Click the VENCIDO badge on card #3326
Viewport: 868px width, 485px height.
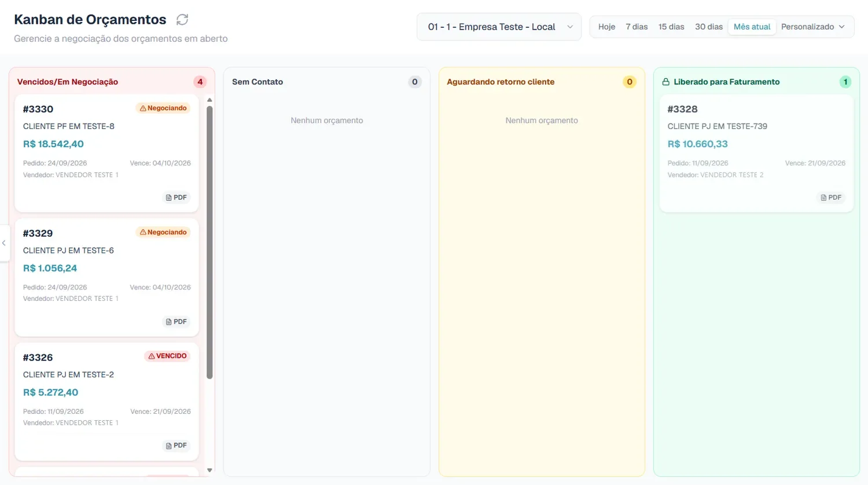coord(167,356)
